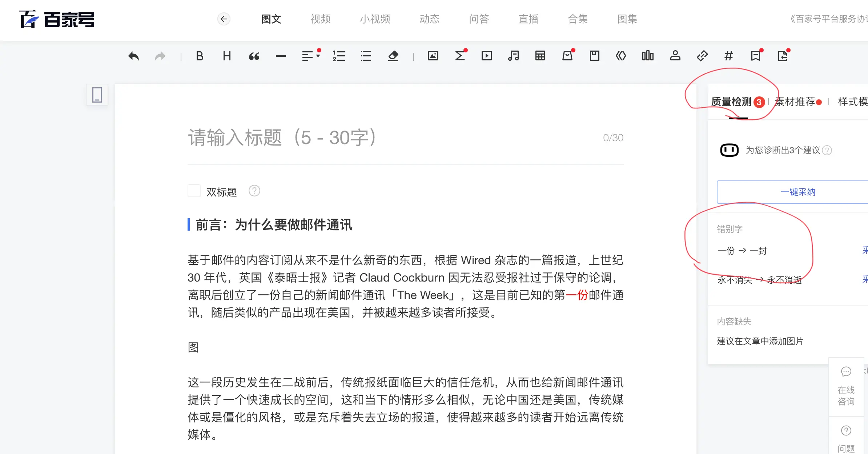868x454 pixels.
Task: Insert a block quote
Action: coord(254,56)
